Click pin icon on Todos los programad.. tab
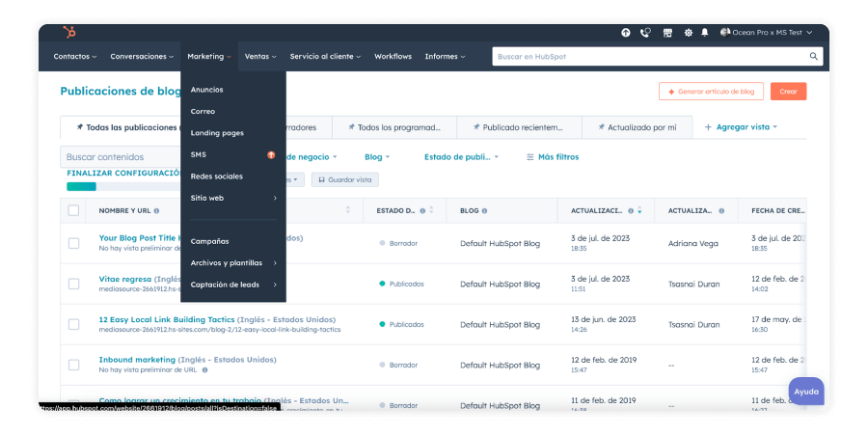 pos(351,127)
